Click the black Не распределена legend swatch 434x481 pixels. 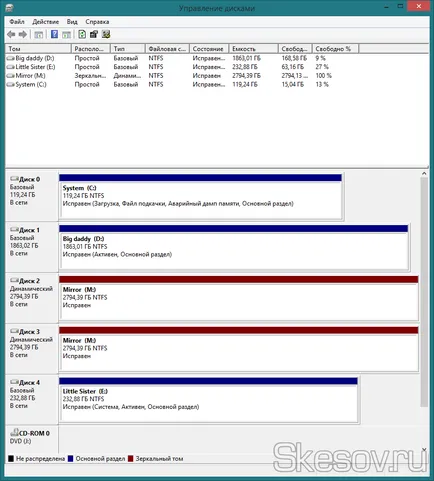click(11, 459)
